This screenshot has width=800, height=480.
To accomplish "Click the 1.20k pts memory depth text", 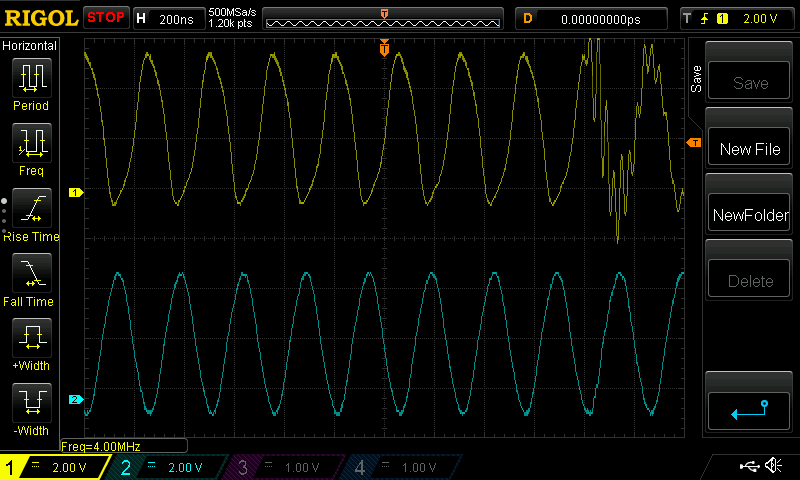I will click(231, 23).
